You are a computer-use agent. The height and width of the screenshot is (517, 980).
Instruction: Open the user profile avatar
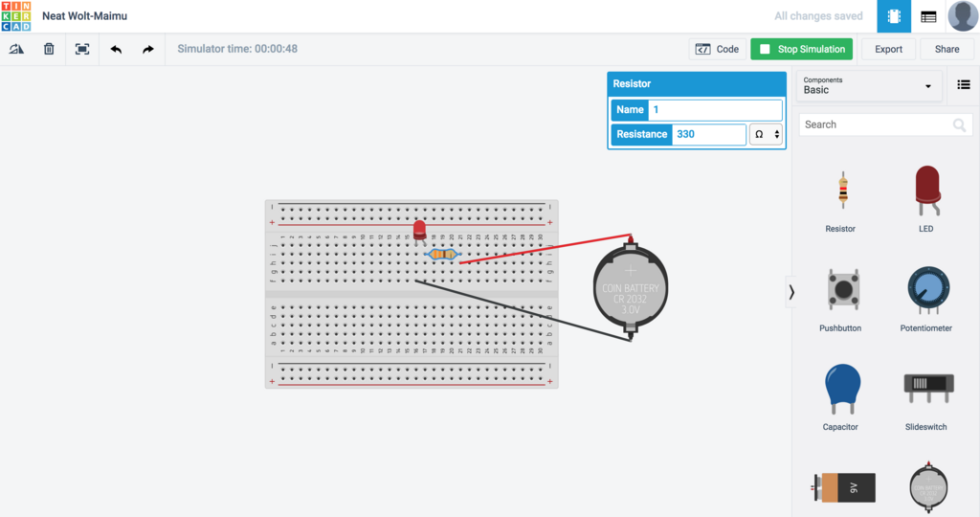963,16
